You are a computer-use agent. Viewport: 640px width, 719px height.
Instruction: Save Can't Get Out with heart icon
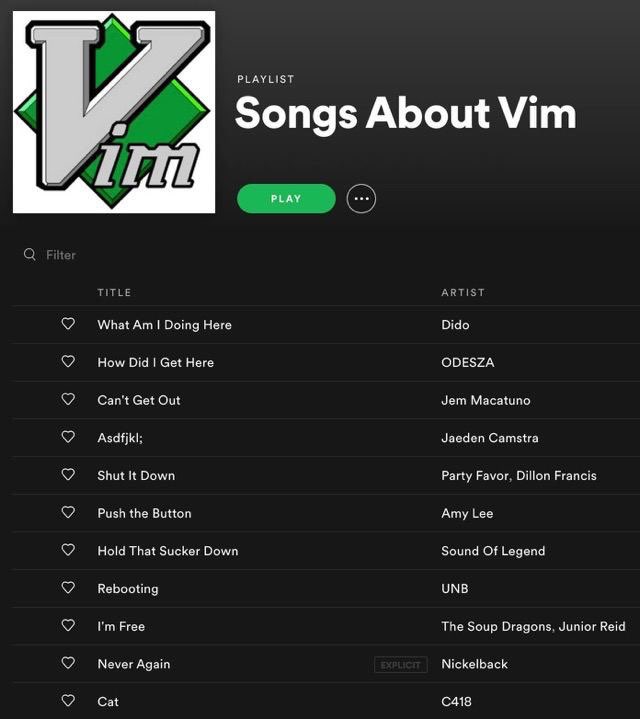point(68,399)
